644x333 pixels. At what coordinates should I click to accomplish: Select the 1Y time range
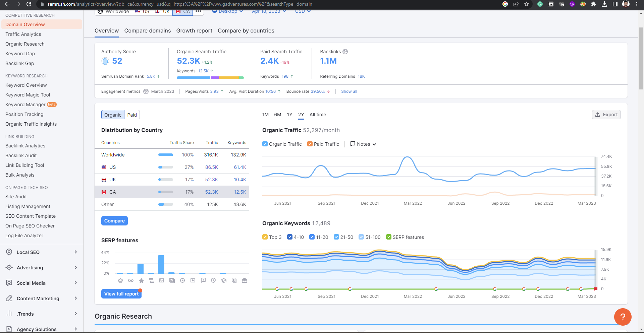(x=289, y=115)
